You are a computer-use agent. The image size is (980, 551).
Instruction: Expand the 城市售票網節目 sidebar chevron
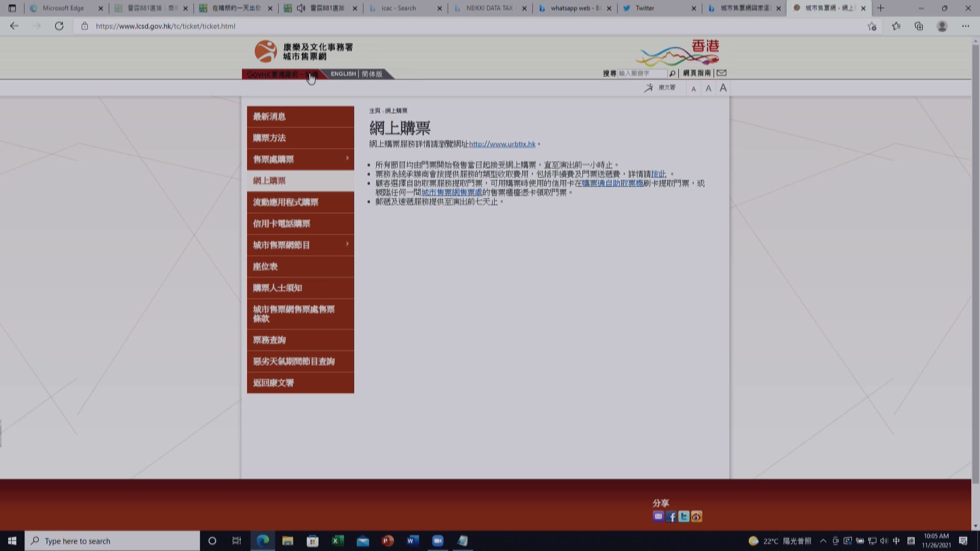tap(347, 245)
